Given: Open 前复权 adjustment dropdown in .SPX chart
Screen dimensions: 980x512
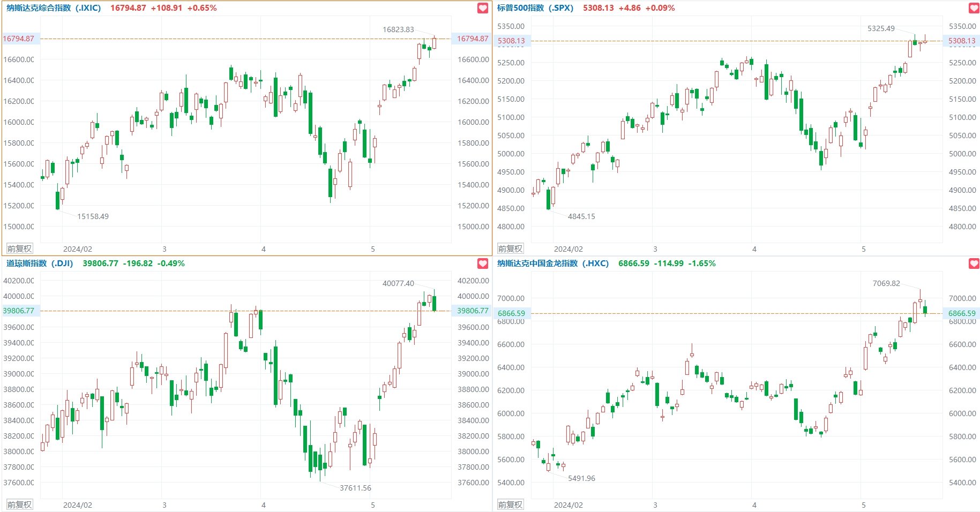Looking at the screenshot, I should coord(510,249).
